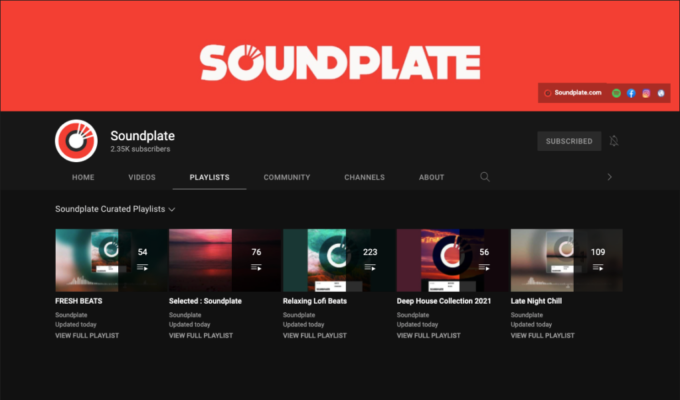
Task: Click the globe website icon in banner
Action: (x=661, y=93)
